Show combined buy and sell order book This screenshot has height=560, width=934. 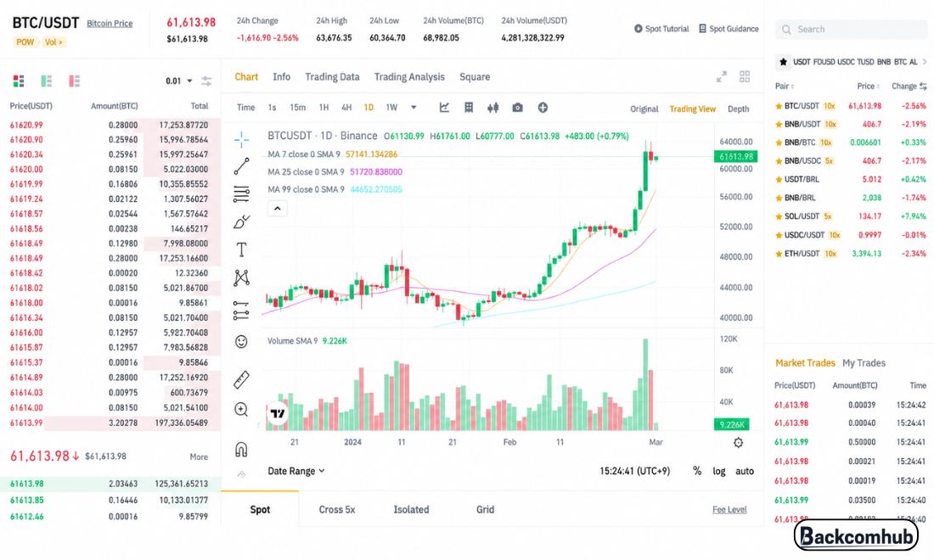pyautogui.click(x=19, y=81)
